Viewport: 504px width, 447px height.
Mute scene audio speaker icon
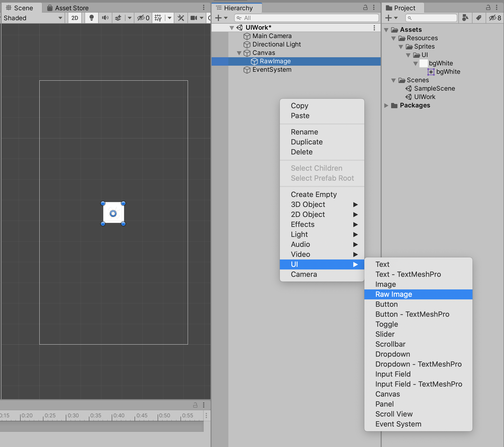[105, 18]
